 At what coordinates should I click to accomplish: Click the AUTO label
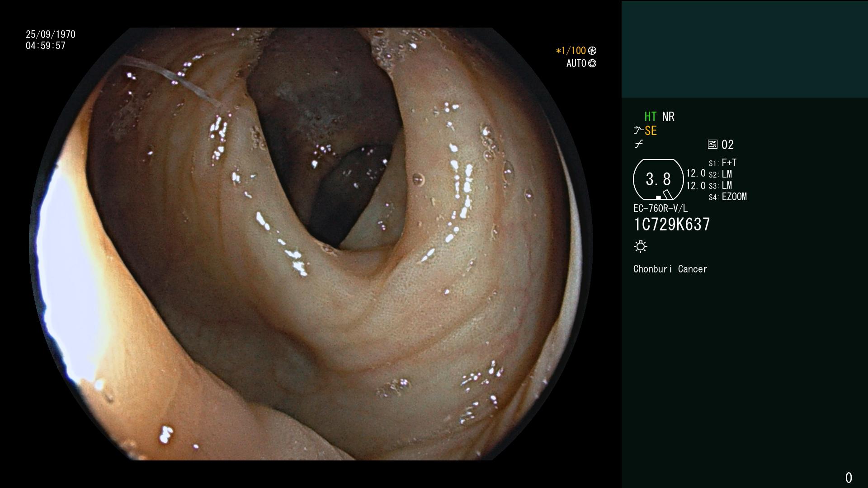576,63
